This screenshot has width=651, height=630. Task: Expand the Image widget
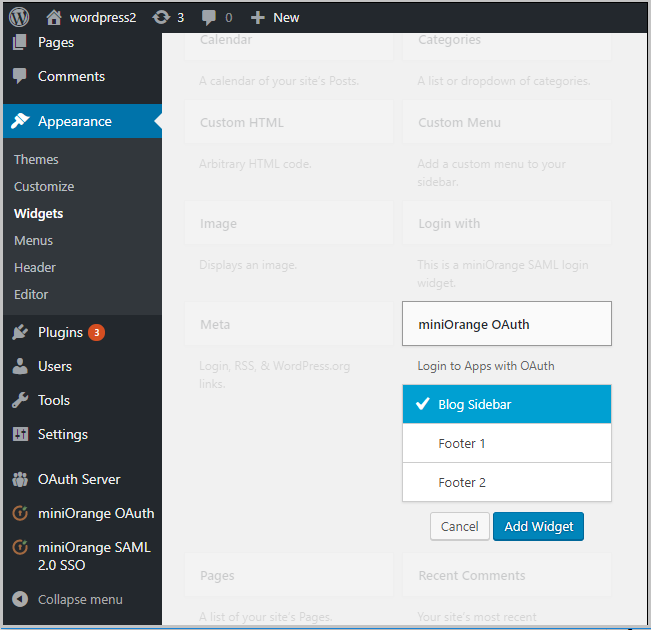coord(289,223)
